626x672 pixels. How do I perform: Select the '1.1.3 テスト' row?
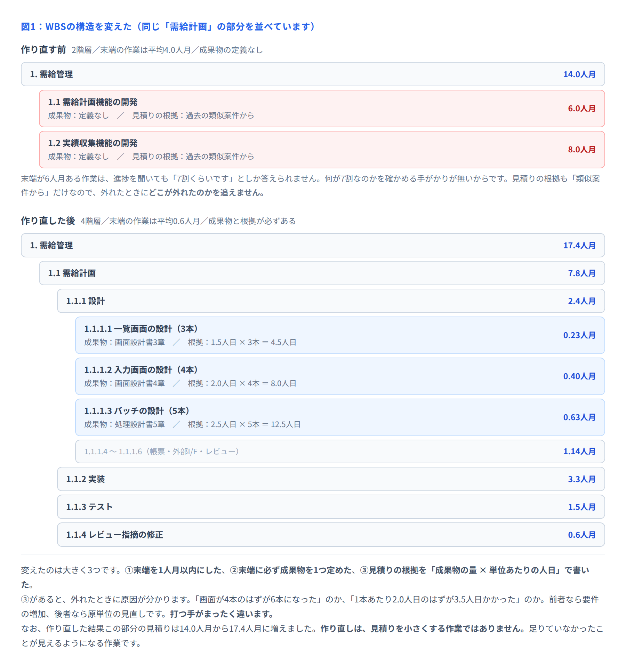(x=331, y=507)
